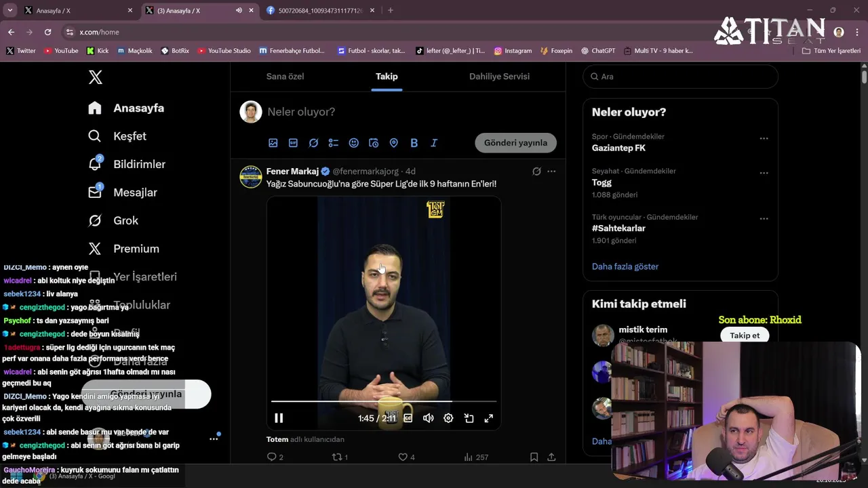Open Keşfet explore page

[117, 136]
